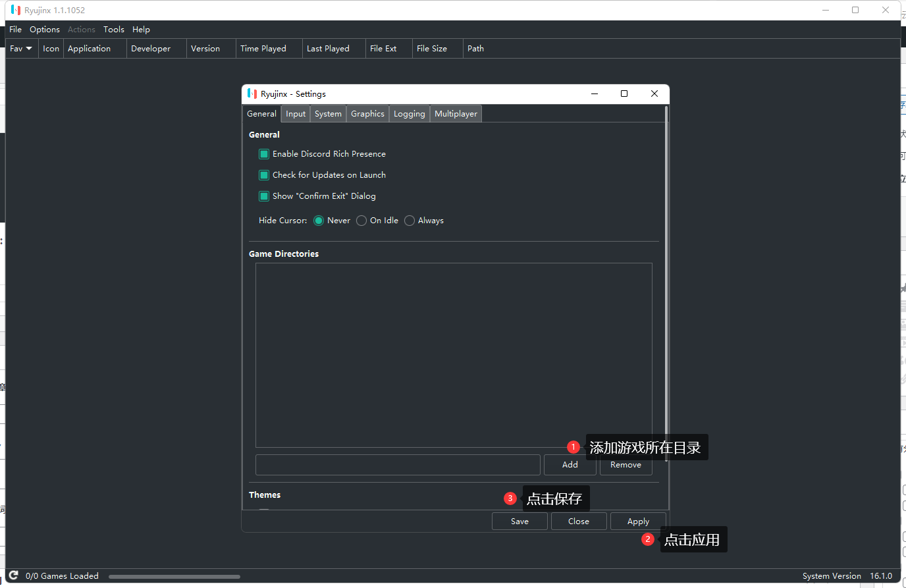Screen dimensions: 906x588
Task: Click the "System Version" status bar label
Action: tap(832, 576)
